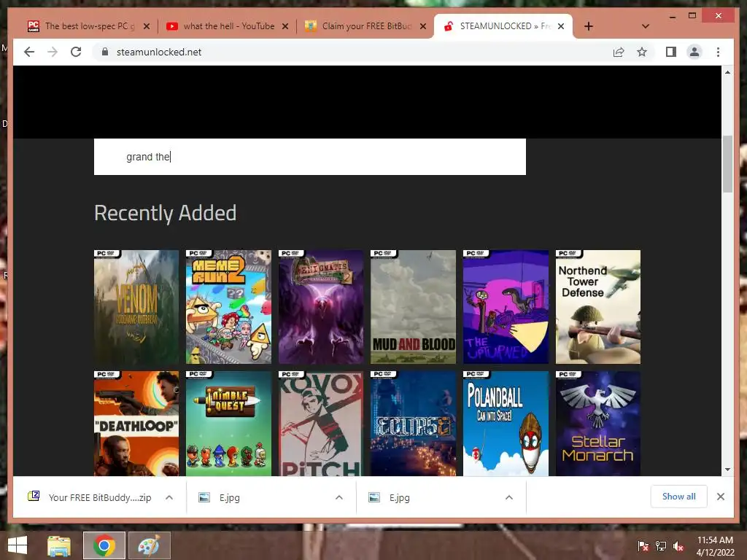Bookmark this page with the star
This screenshot has height=560, width=747.
pos(642,52)
